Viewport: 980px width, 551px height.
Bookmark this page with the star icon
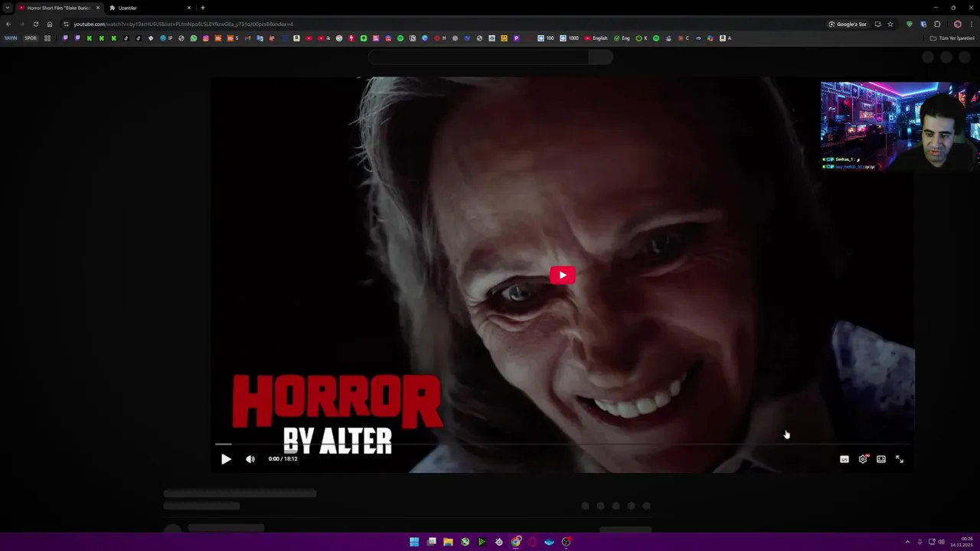pyautogui.click(x=890, y=24)
